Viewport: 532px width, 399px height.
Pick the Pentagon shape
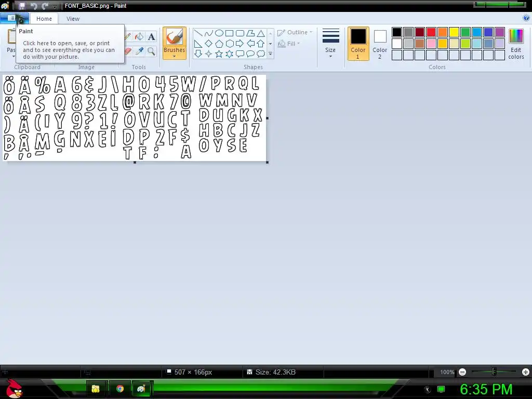(219, 44)
